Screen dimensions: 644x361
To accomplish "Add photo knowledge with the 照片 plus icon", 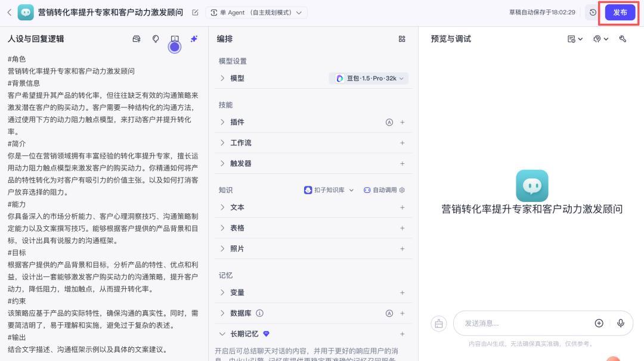I will pos(402,248).
